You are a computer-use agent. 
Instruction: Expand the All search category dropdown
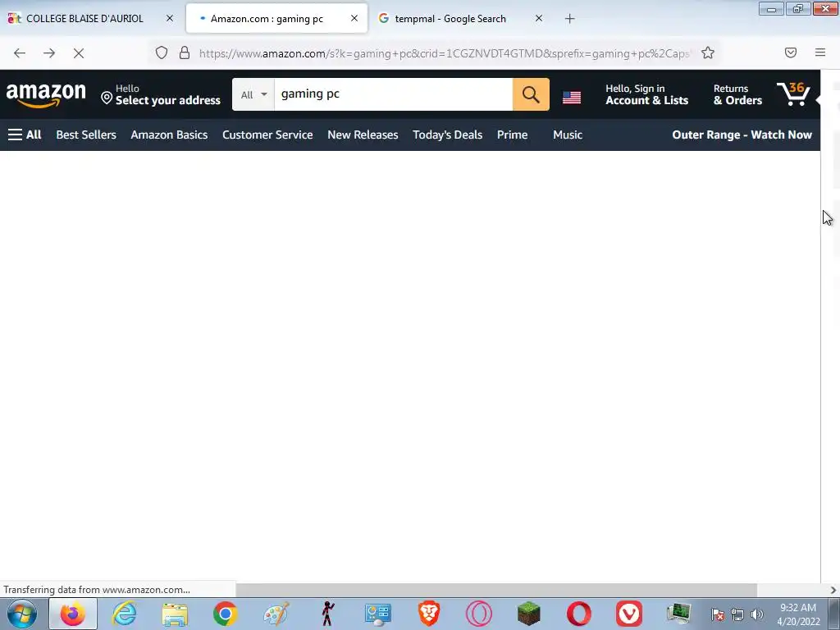coord(253,95)
